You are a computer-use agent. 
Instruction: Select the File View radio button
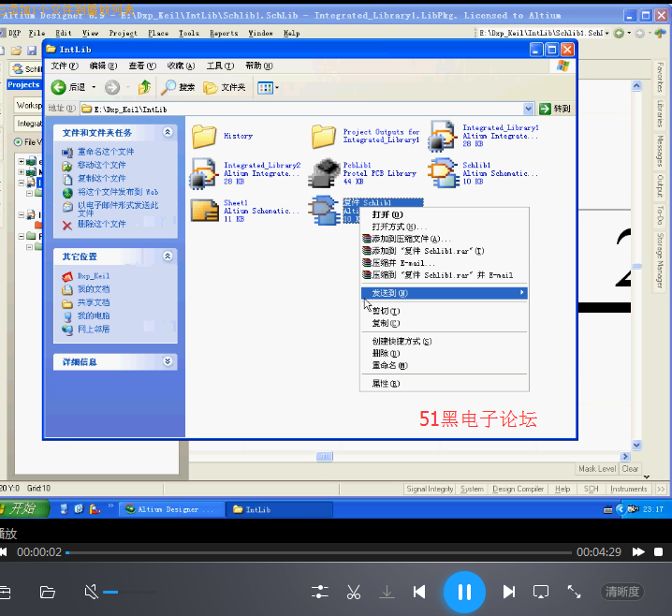point(18,142)
